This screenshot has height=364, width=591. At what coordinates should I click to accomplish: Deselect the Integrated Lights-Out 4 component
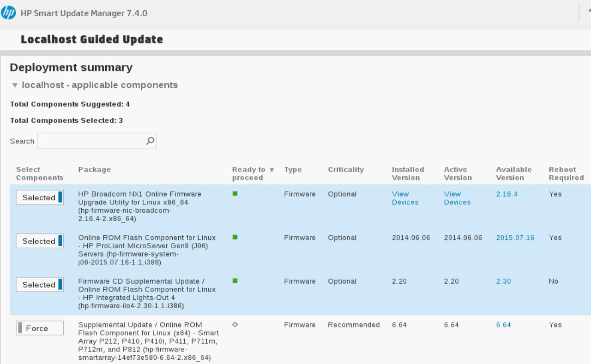tap(40, 285)
